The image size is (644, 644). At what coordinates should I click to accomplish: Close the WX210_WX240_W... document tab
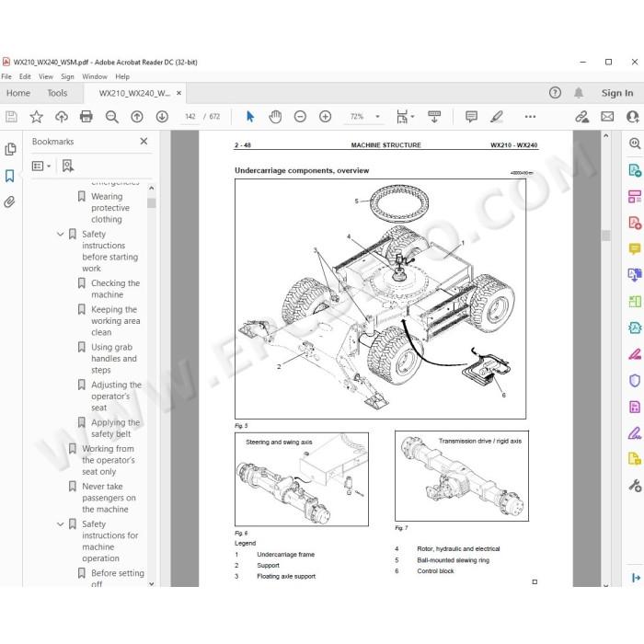pyautogui.click(x=178, y=93)
